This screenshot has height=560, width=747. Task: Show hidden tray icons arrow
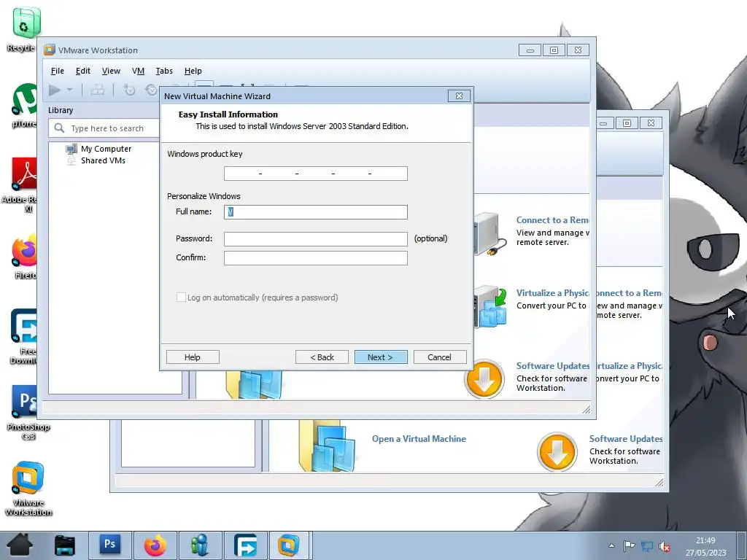[612, 546]
